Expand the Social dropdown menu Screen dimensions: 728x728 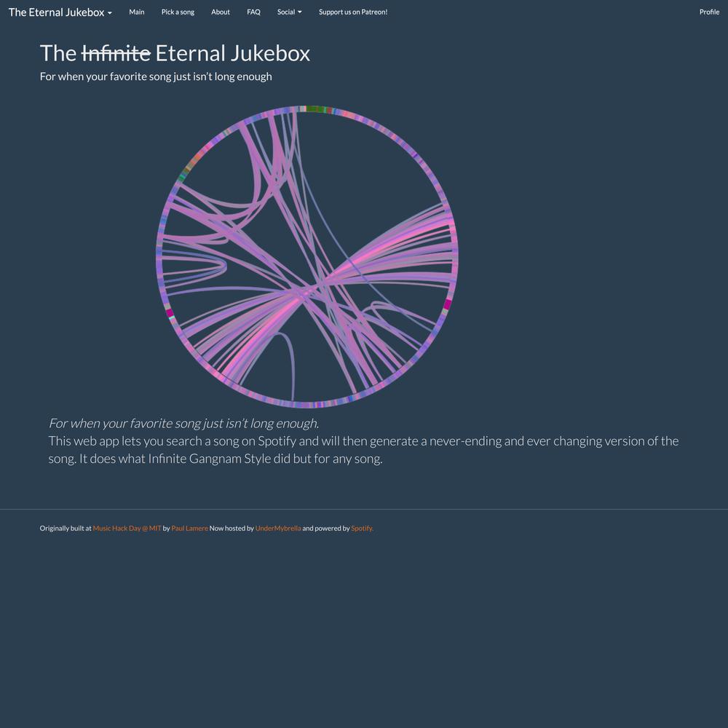point(289,12)
